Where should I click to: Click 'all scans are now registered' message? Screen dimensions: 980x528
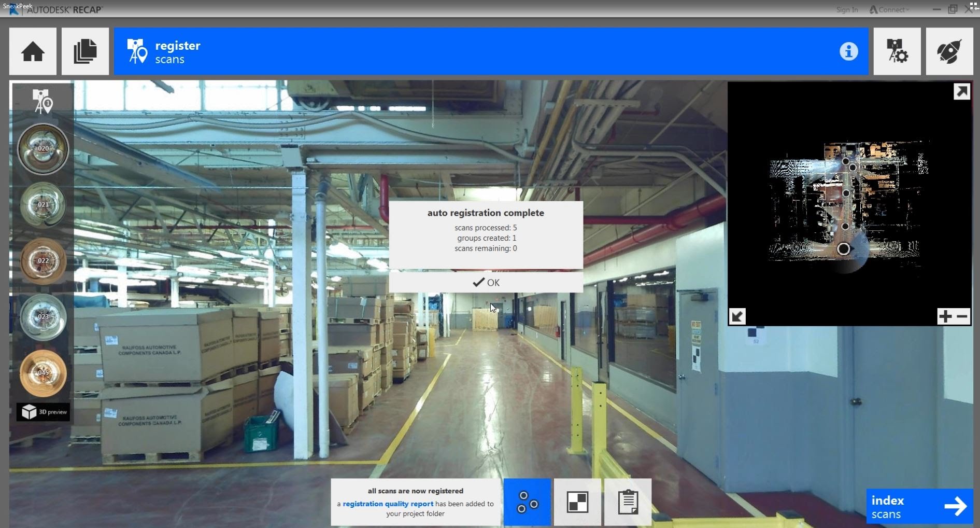tap(416, 491)
